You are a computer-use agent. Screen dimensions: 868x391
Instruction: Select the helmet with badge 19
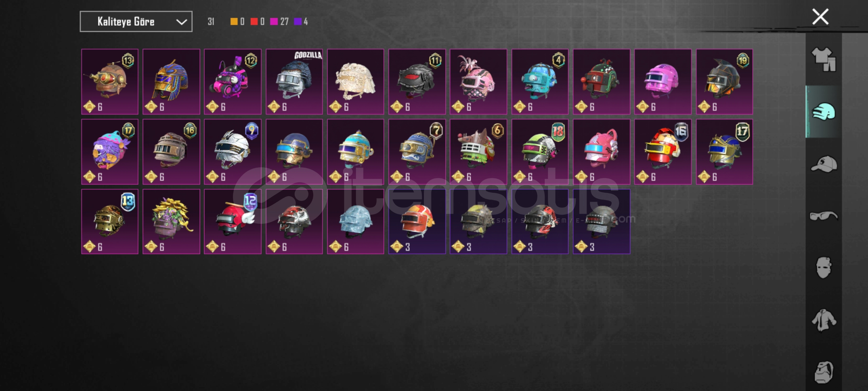point(724,82)
